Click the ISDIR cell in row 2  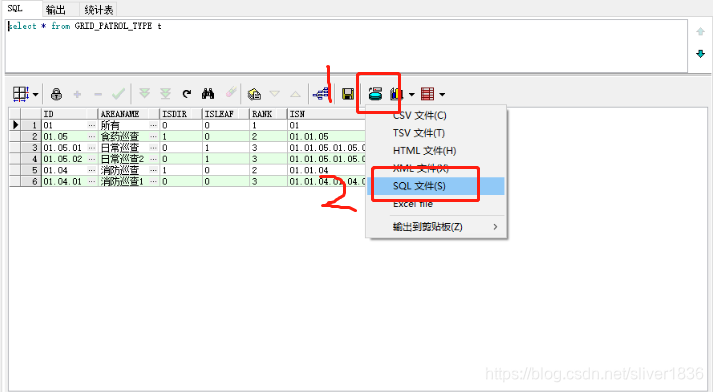(181, 136)
